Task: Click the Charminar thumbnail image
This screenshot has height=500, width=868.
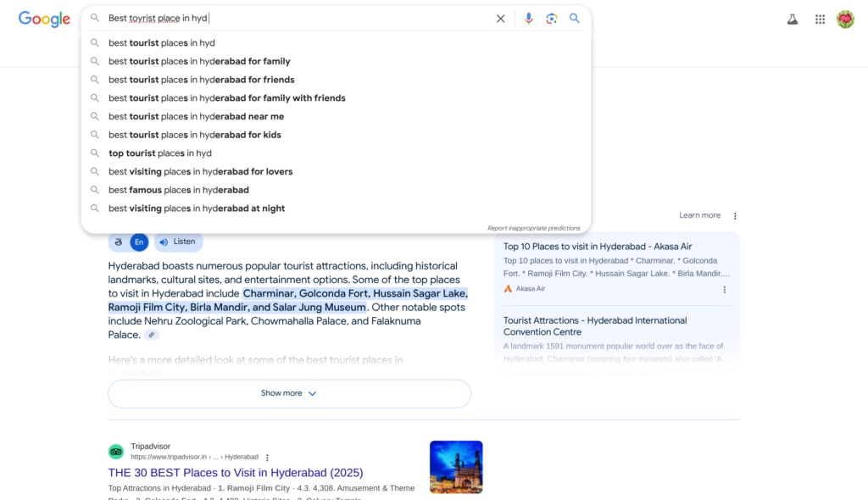Action: pos(456,467)
